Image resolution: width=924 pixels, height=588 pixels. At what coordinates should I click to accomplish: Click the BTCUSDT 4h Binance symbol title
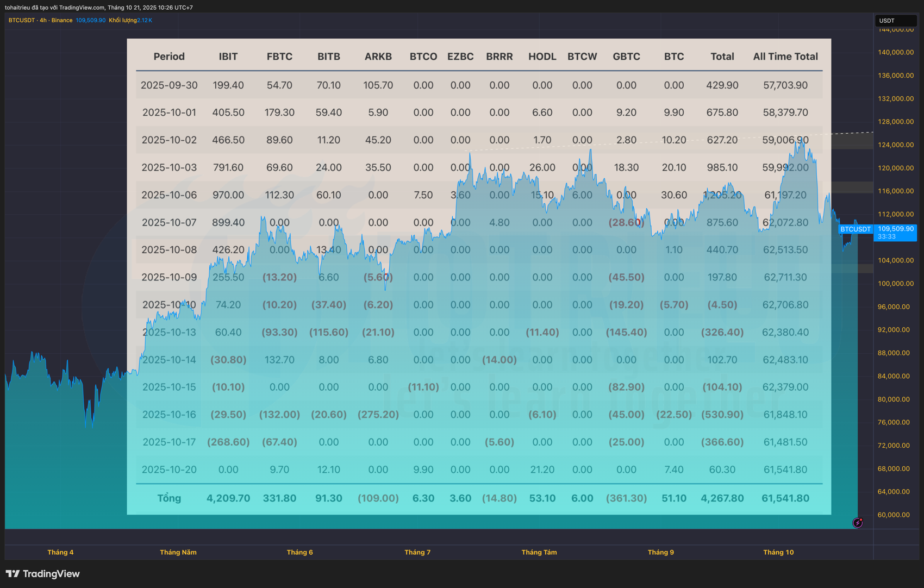click(x=40, y=20)
